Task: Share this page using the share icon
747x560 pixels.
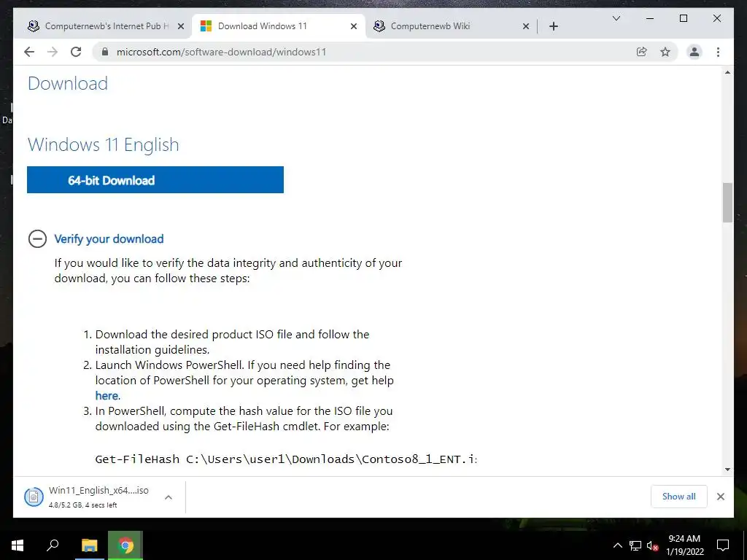Action: (x=642, y=52)
